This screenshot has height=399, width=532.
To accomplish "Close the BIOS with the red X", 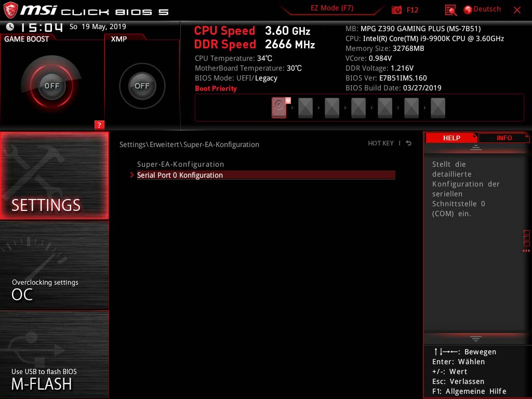I will click(x=517, y=10).
